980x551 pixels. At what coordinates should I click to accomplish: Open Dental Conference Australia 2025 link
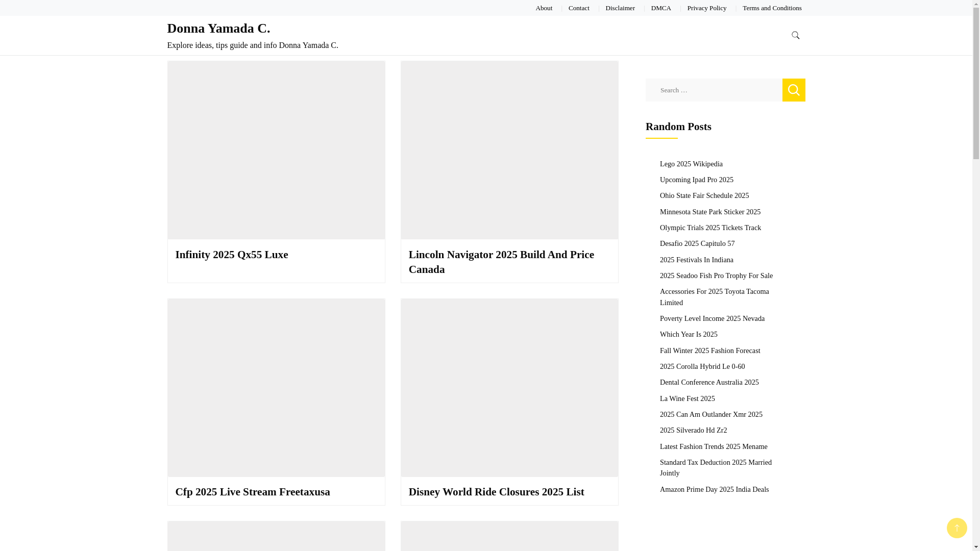(x=709, y=382)
